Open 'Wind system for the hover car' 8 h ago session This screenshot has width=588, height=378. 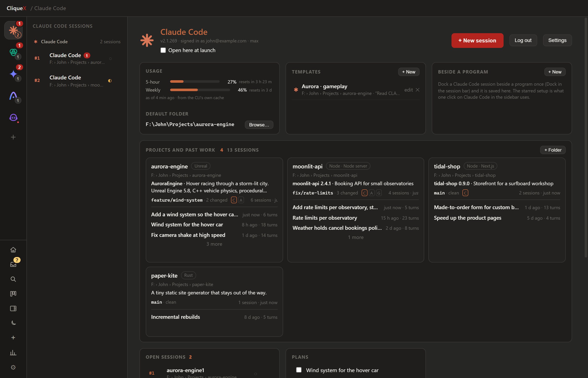coord(214,224)
